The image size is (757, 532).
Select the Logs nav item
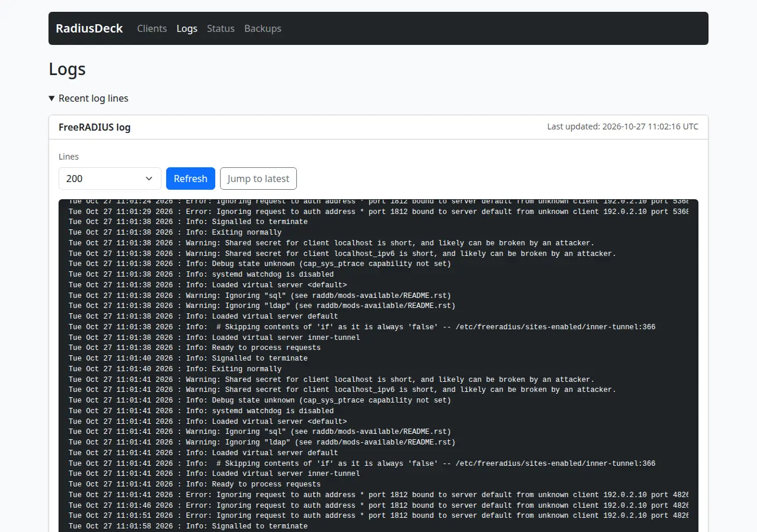coord(187,28)
